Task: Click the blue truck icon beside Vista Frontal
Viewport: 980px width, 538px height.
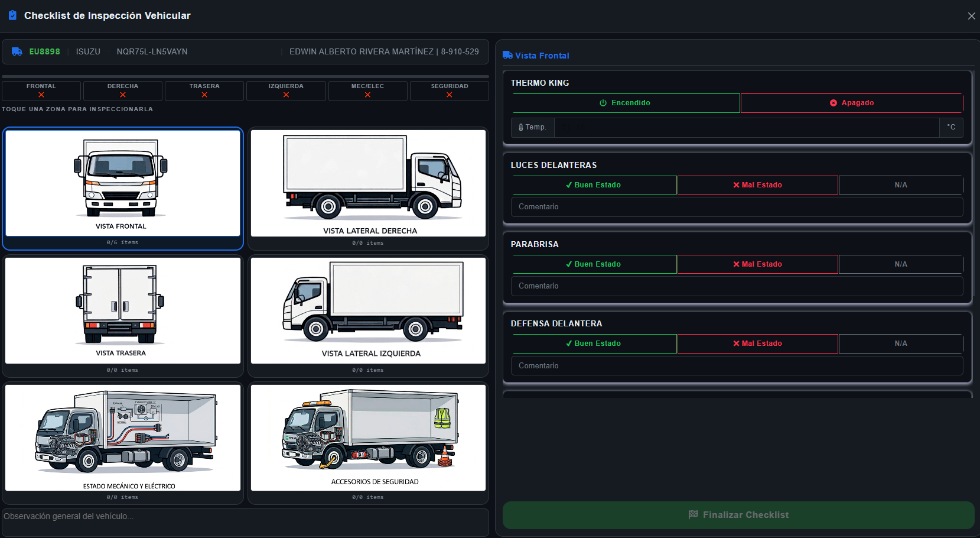Action: point(507,55)
